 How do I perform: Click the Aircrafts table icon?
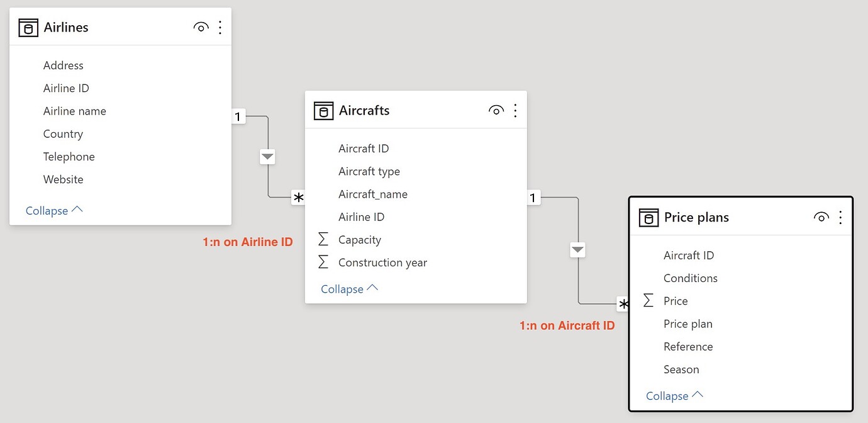pyautogui.click(x=323, y=110)
